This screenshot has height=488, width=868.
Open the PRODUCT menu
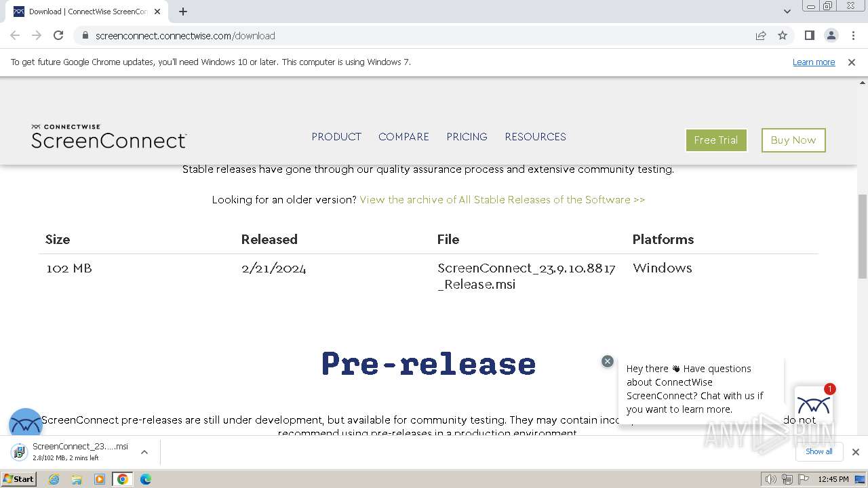pos(336,136)
